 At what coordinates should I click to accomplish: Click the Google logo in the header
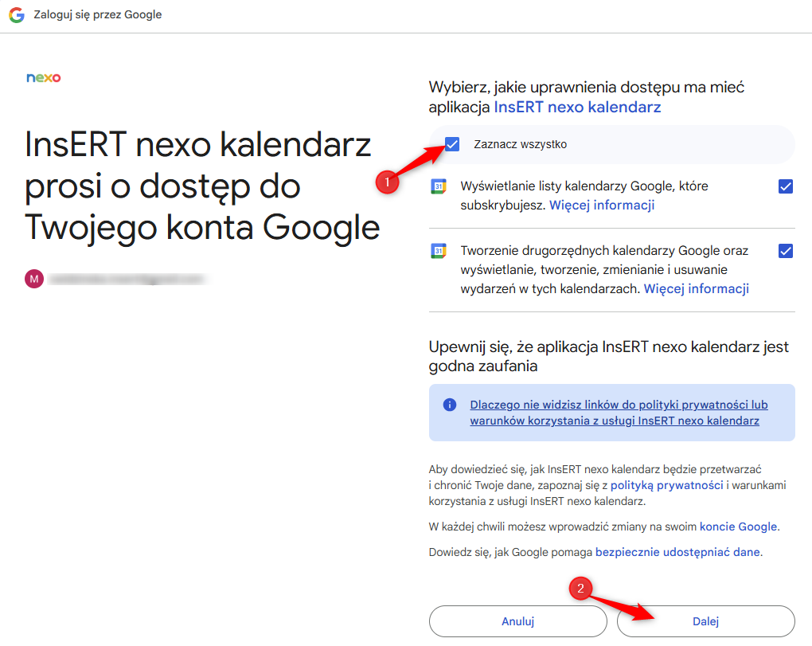[x=17, y=15]
